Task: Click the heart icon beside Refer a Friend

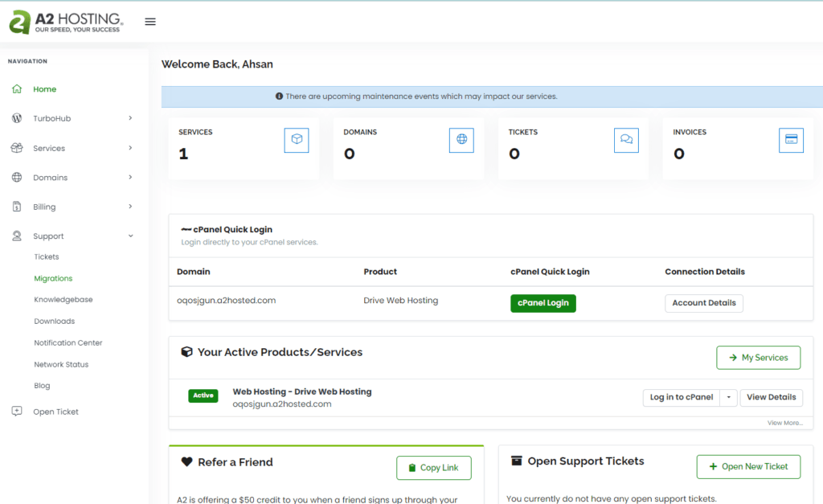Action: click(x=186, y=462)
